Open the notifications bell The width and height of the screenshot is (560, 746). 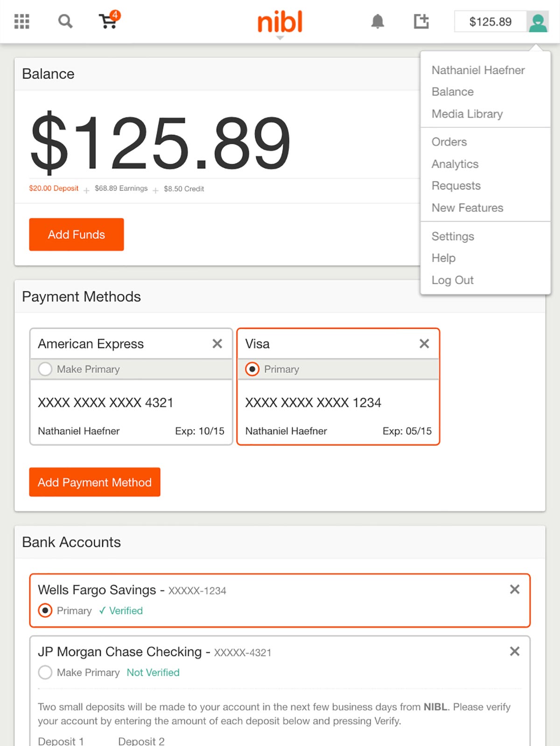pos(378,21)
